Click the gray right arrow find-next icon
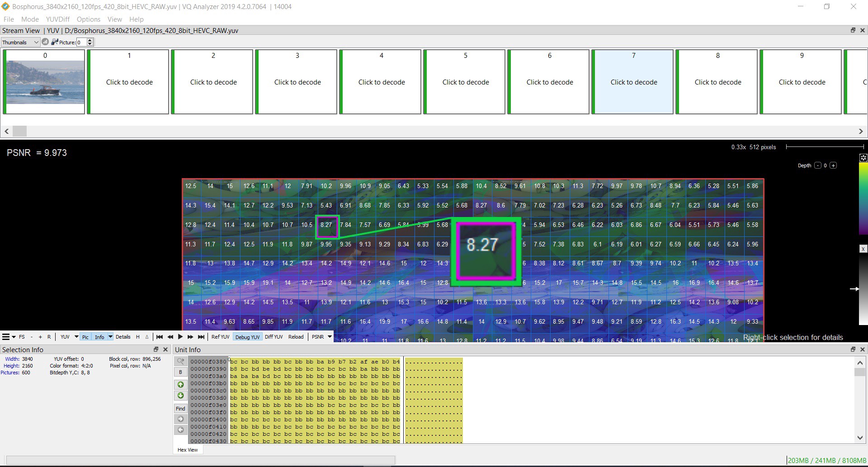868x467 pixels. click(180, 419)
